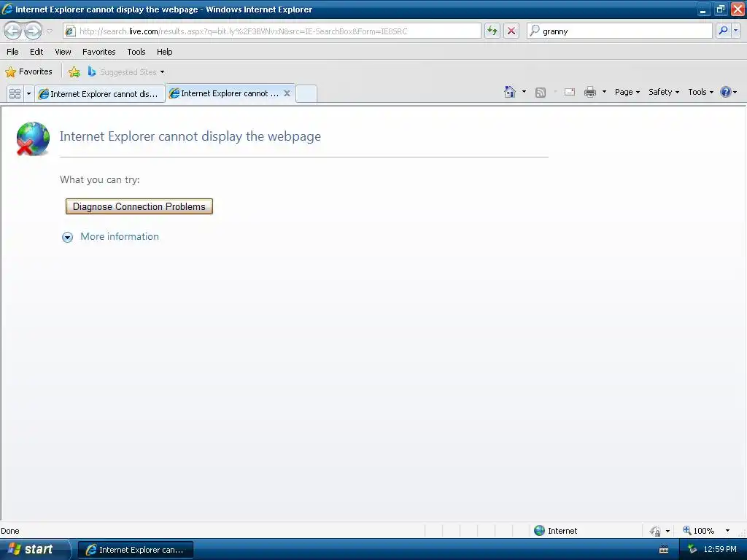
Task: Open the Page command bar menu
Action: coord(627,92)
